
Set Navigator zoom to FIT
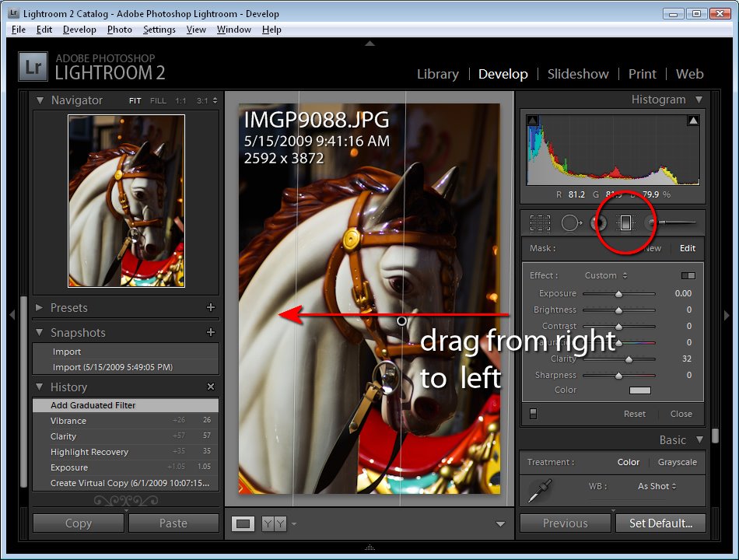coord(135,100)
